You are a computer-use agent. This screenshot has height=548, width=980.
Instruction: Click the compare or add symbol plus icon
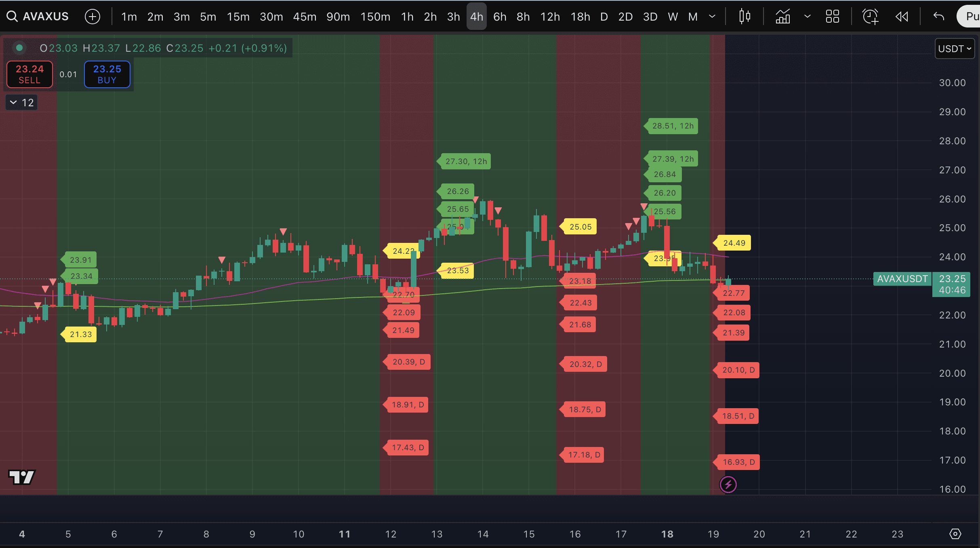(93, 17)
